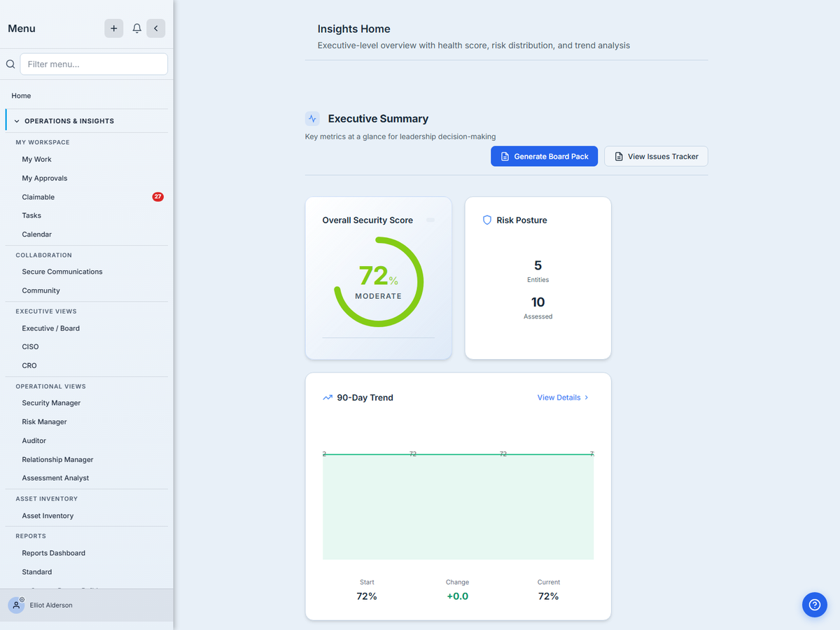Click Generate Board Pack button

(544, 156)
